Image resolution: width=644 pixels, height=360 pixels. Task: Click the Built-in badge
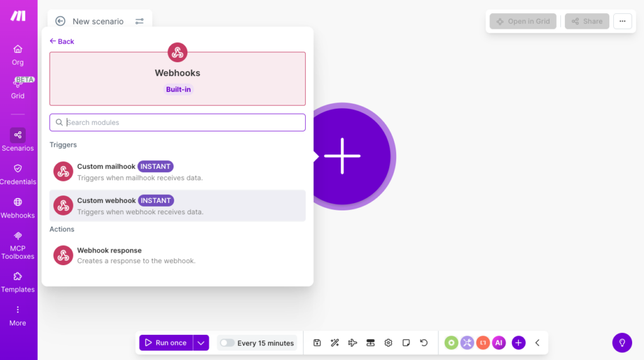(x=178, y=89)
